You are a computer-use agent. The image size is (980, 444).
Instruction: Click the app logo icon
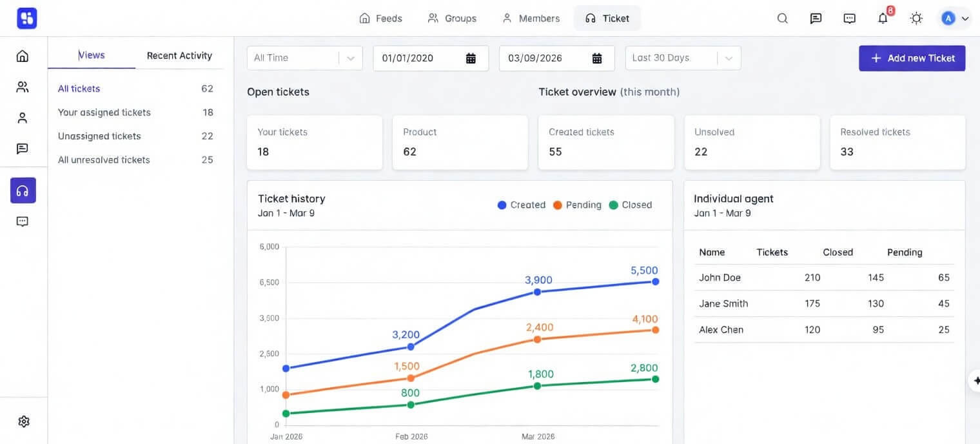[x=27, y=18]
